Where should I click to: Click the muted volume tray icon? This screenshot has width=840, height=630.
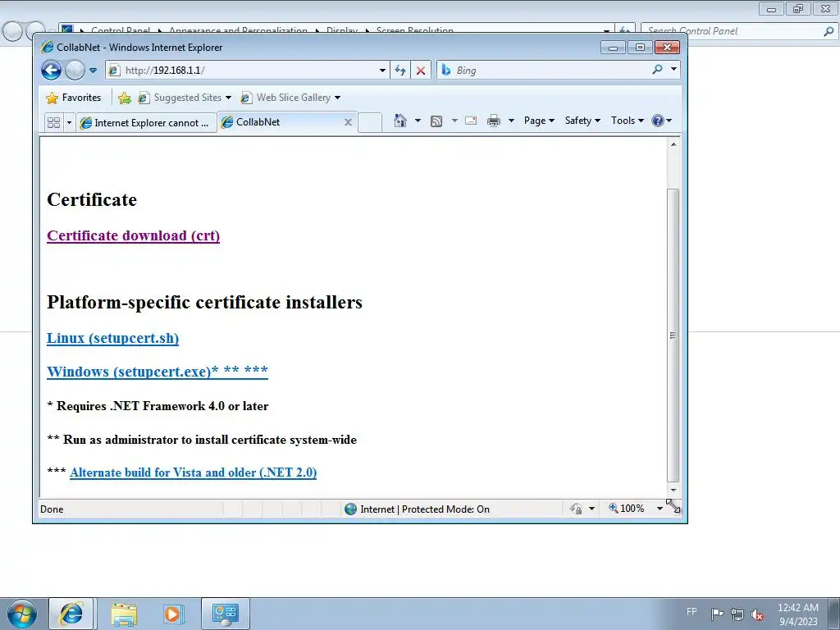point(757,614)
